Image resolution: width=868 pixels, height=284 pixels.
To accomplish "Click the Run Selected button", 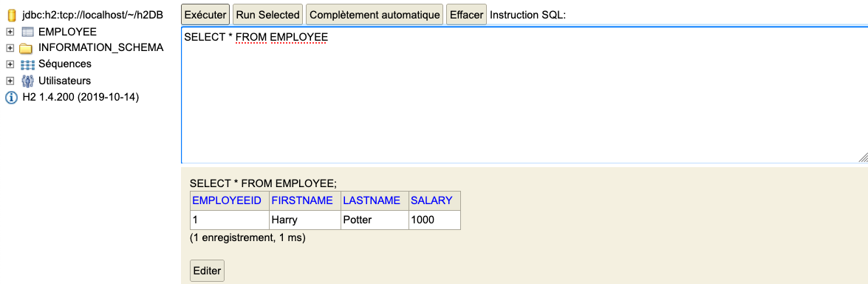I will 267,15.
